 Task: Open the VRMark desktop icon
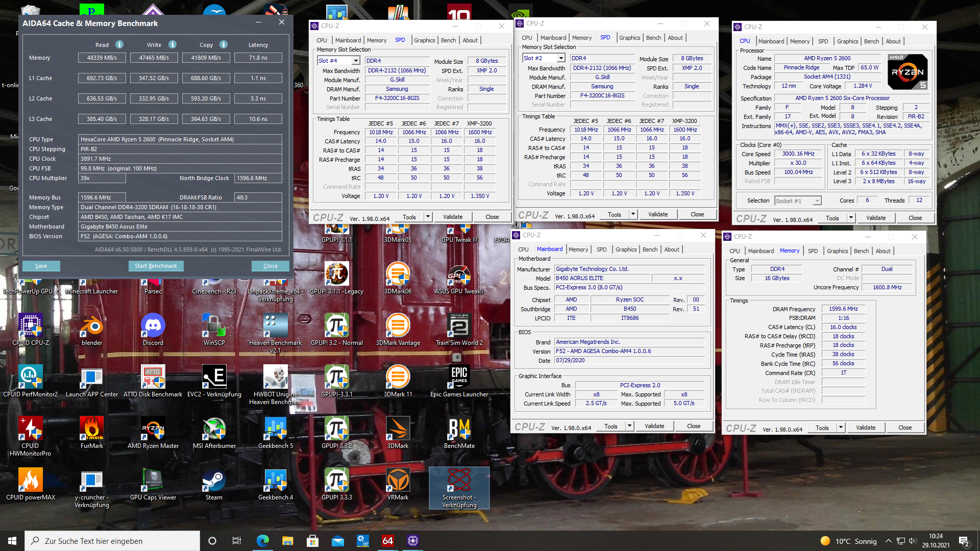pos(398,484)
